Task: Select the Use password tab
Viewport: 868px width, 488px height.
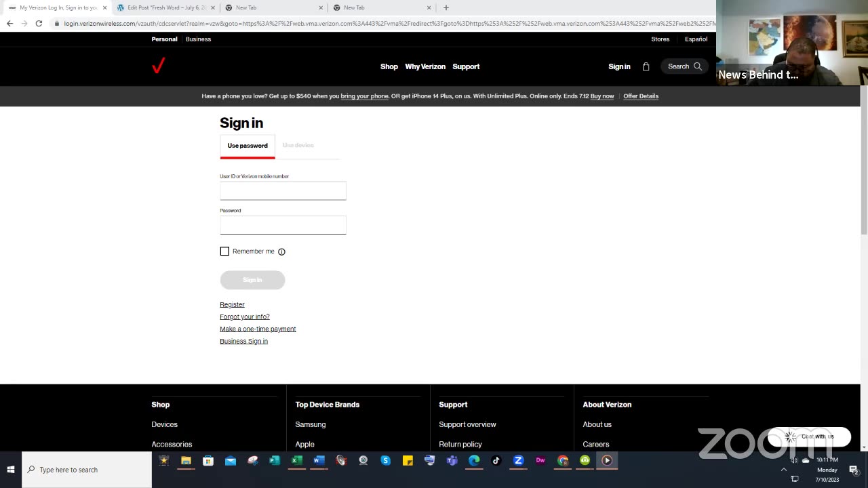Action: click(248, 146)
